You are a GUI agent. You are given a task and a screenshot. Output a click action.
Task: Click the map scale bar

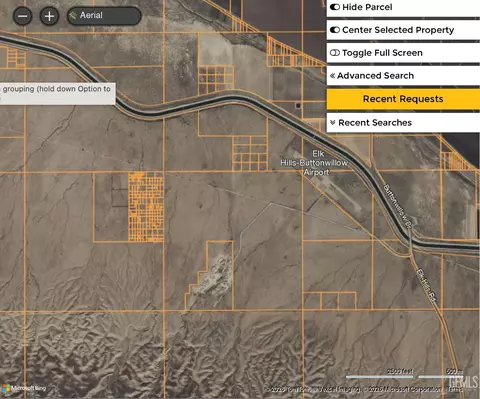click(x=404, y=374)
